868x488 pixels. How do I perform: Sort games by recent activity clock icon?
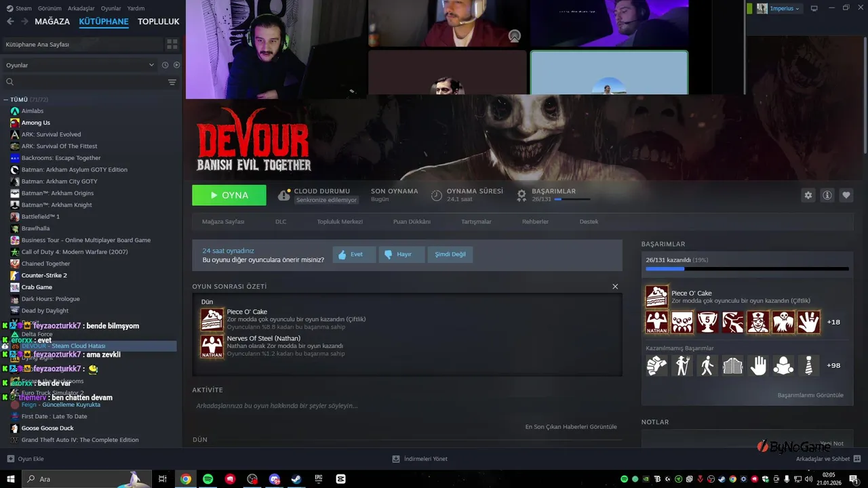click(165, 65)
